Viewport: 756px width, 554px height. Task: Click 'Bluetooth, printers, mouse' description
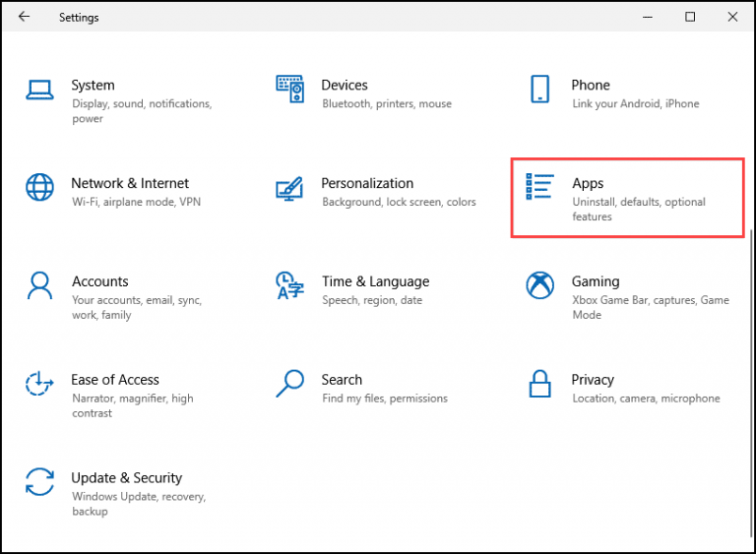(387, 103)
